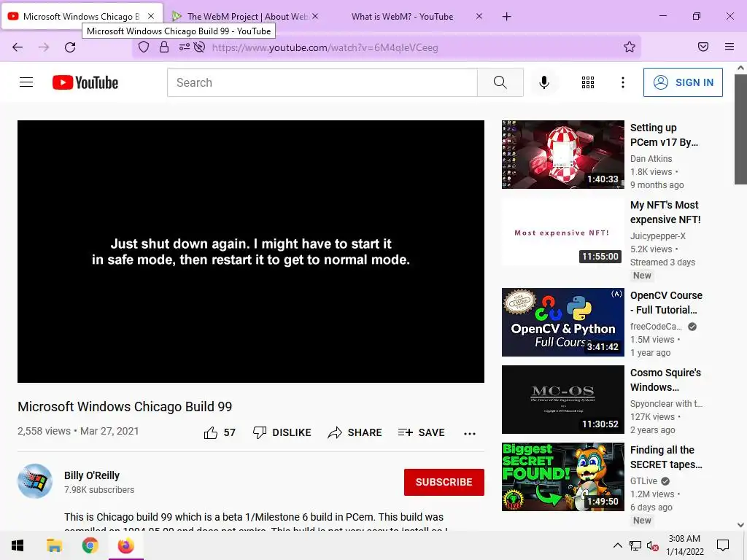Select the Microsoft Windows Chicago tab
This screenshot has width=747, height=560.
82,16
